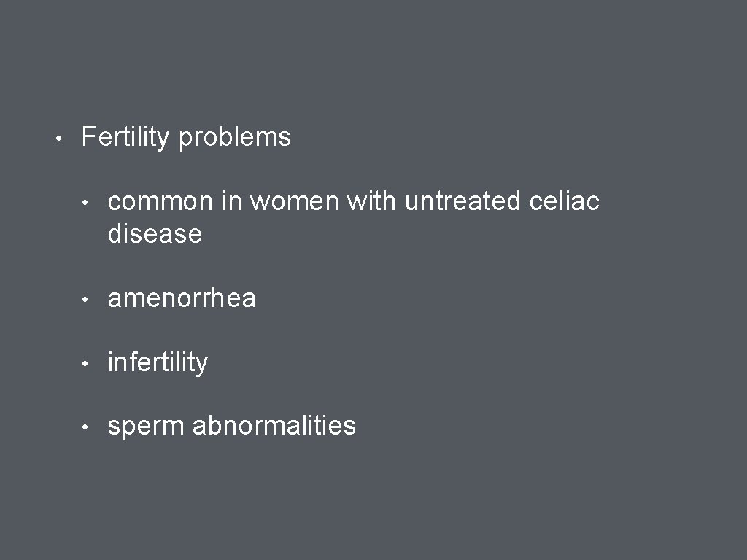Select the bullet before 'infertility'

click(x=85, y=364)
